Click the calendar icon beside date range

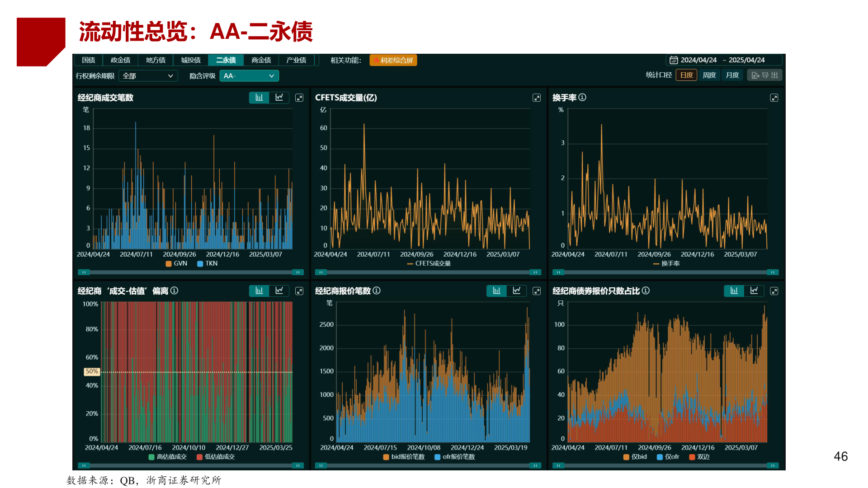pyautogui.click(x=673, y=60)
